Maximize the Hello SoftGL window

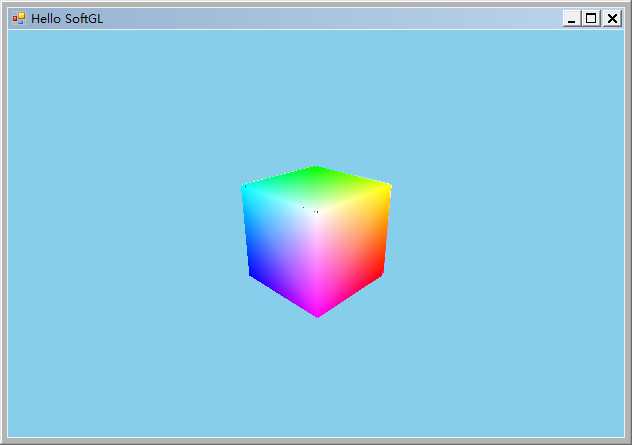[x=591, y=19]
